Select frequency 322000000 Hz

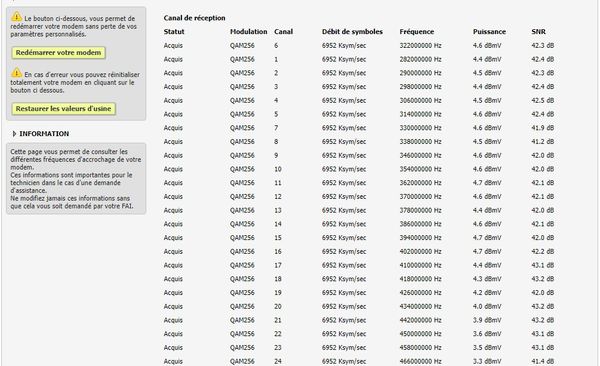(x=421, y=46)
